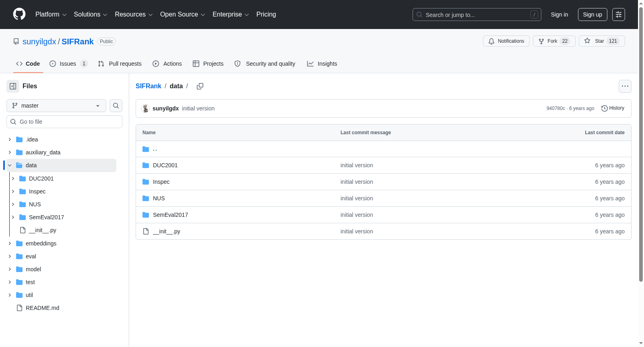Expand the DUC2001 tree folder chevron
This screenshot has width=644, height=347.
click(x=13, y=179)
